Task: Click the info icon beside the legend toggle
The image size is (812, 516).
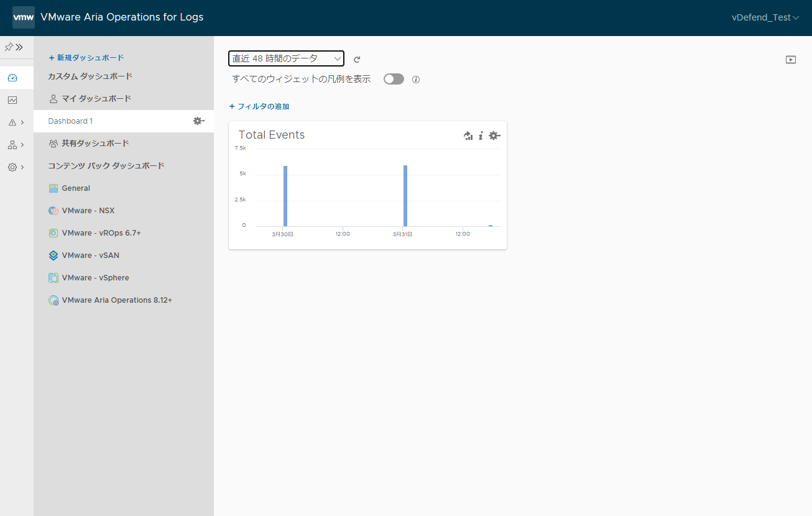Action: click(x=416, y=80)
